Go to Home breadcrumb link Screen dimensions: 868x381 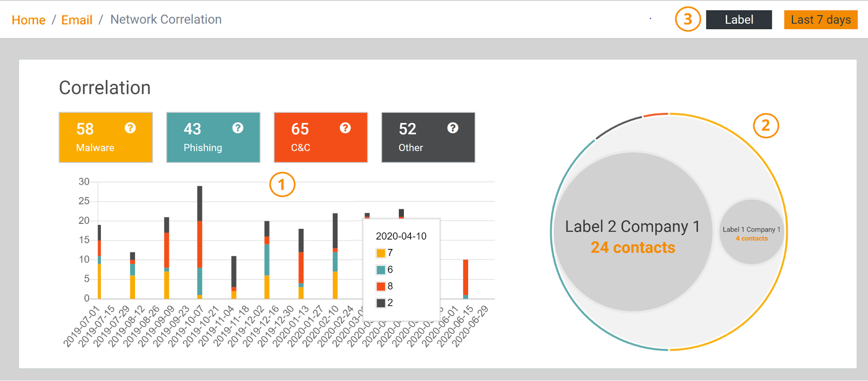tap(29, 20)
